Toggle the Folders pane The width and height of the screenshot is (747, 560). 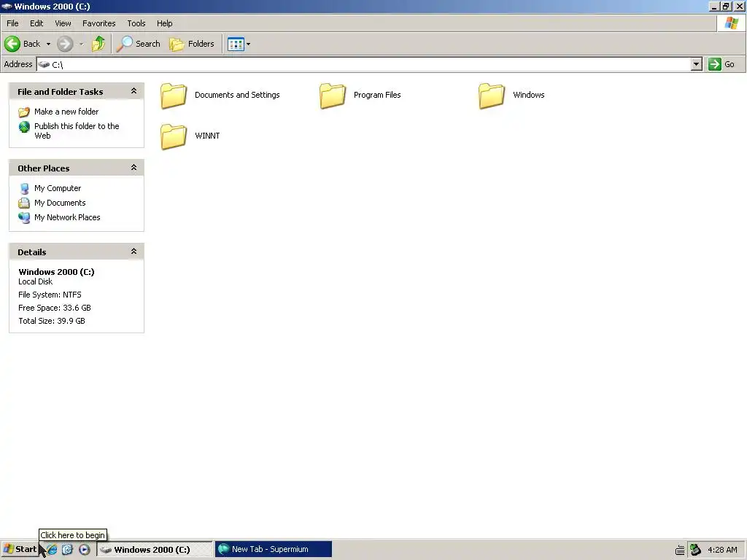[192, 44]
